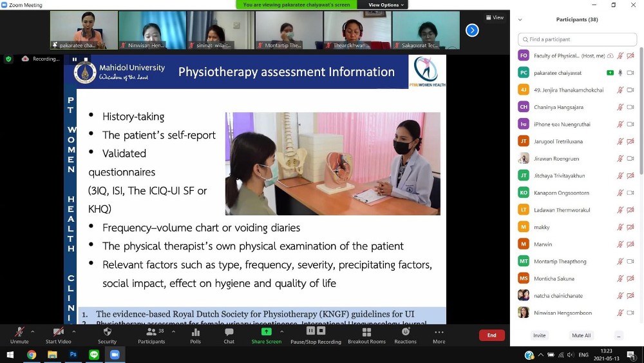
Task: Open the Security shield options
Action: point(107,335)
